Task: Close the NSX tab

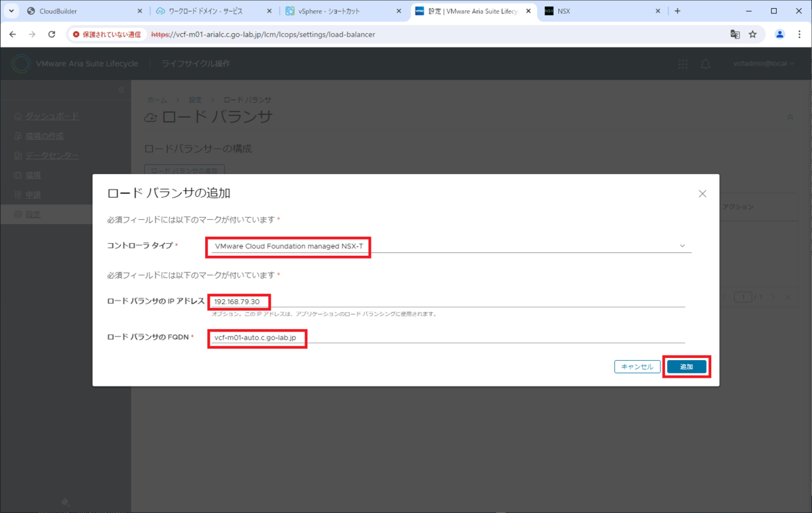Action: coord(657,12)
